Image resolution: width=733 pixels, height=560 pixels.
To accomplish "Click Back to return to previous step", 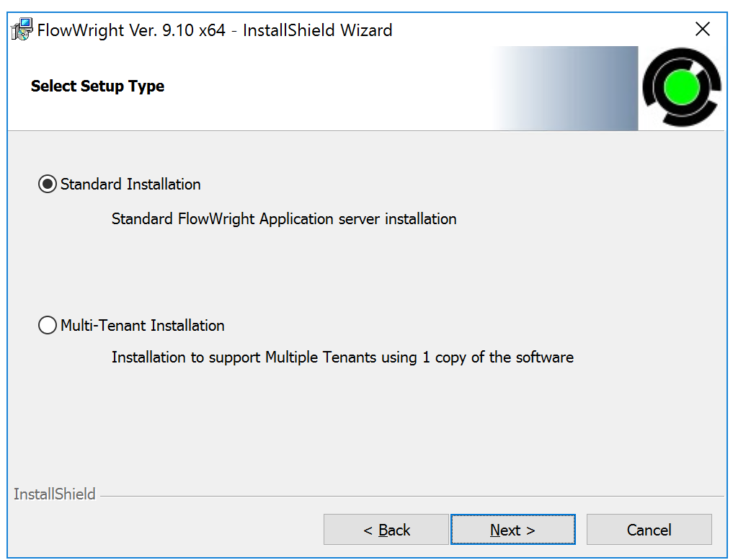I will (x=386, y=529).
